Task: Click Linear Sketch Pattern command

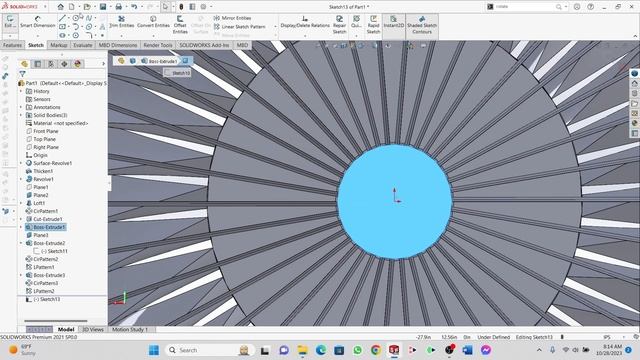Action: click(240, 27)
